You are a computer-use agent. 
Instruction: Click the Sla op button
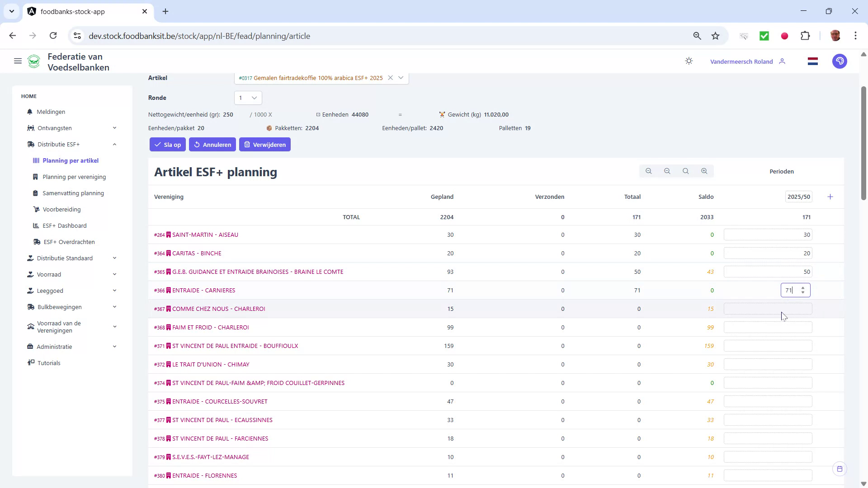coord(167,145)
